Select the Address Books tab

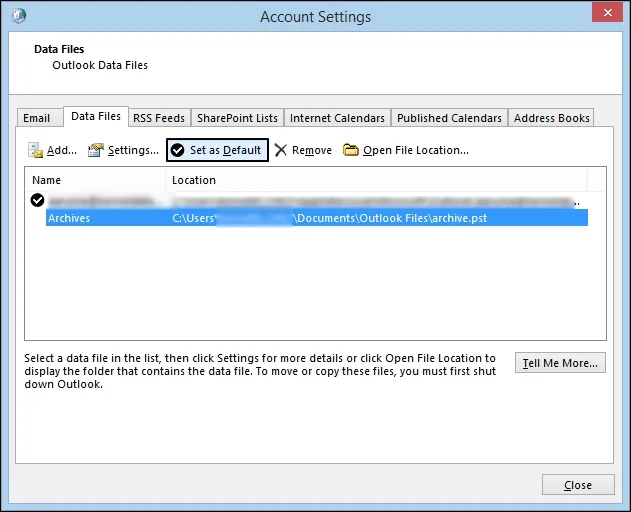click(551, 118)
